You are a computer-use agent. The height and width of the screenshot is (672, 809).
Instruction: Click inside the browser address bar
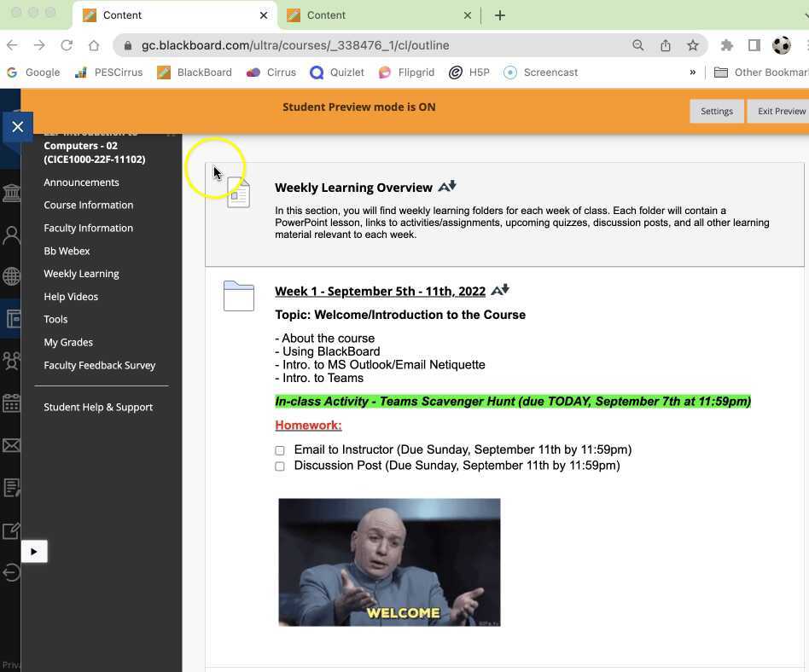[x=341, y=44]
